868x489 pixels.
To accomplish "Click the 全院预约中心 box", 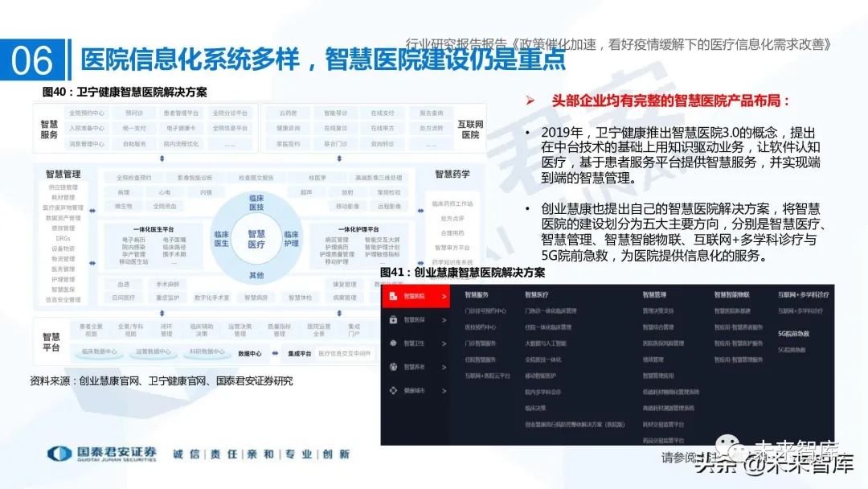I will 86,113.
